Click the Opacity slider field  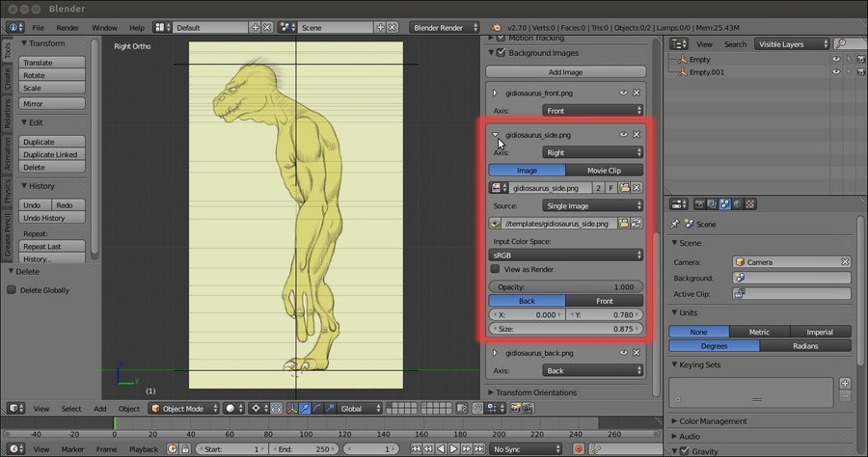tap(566, 286)
